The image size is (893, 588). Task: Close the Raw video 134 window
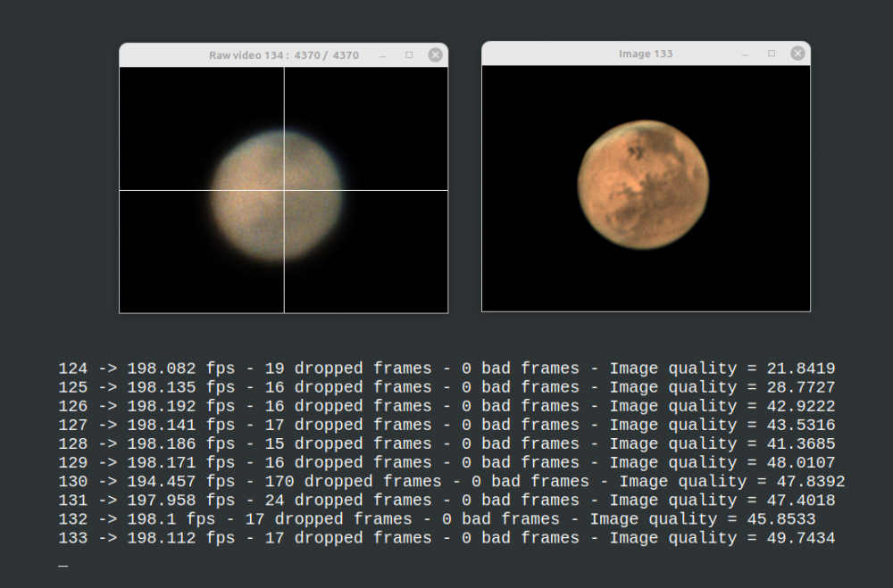coord(435,54)
